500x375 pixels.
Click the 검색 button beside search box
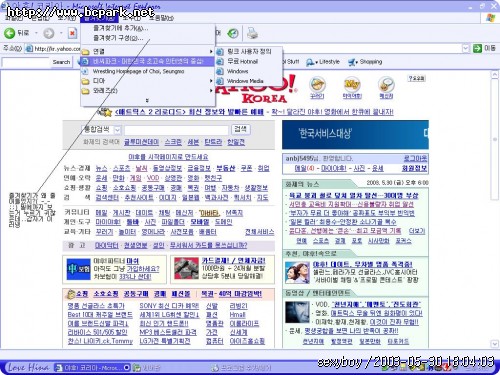240,129
